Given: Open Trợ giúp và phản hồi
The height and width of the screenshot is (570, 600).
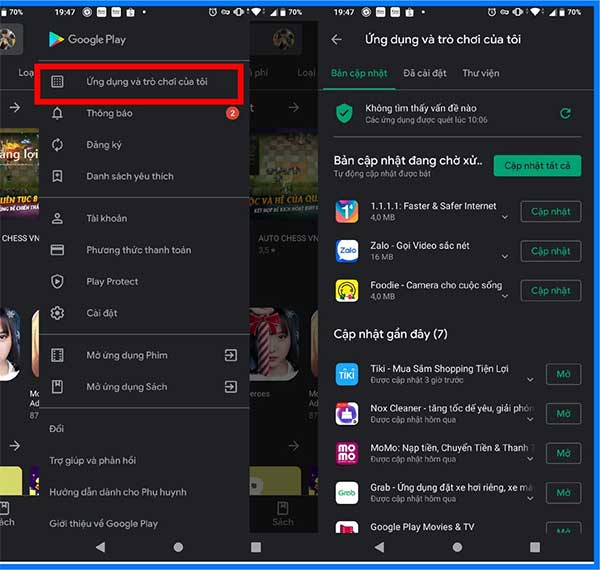Looking at the screenshot, I should click(93, 461).
